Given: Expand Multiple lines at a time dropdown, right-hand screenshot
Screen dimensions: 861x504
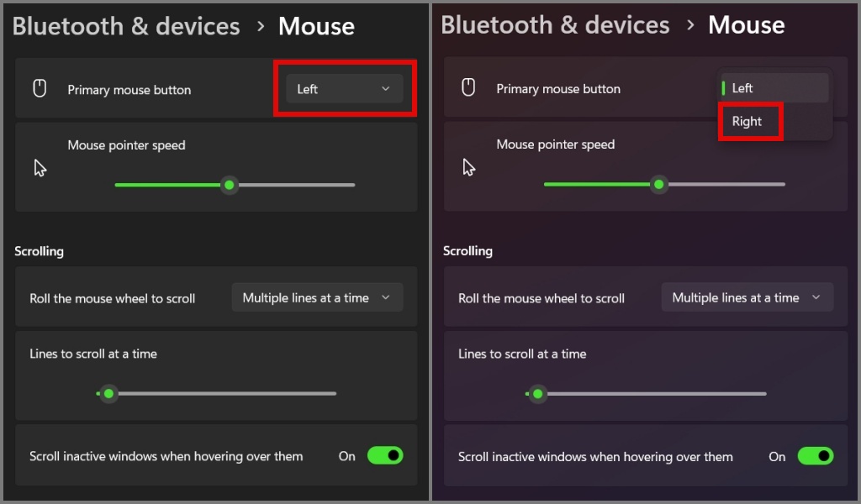Looking at the screenshot, I should pyautogui.click(x=747, y=297).
